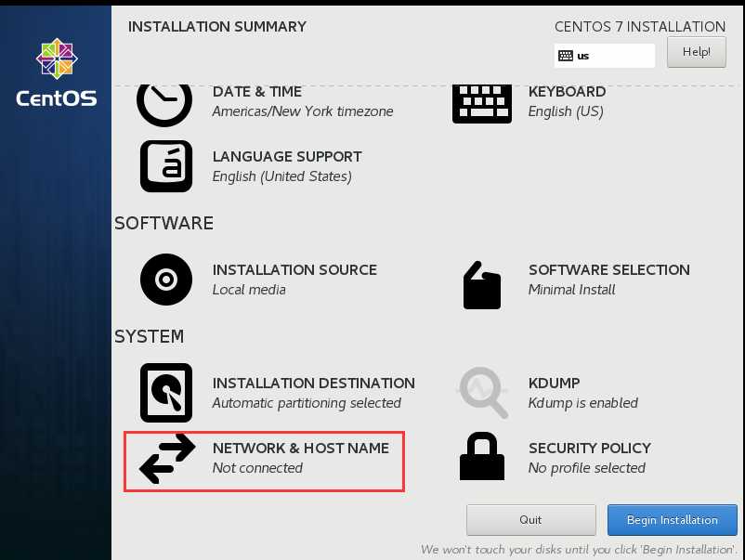The height and width of the screenshot is (560, 745).
Task: Open KDUMP label
Action: coord(554,383)
